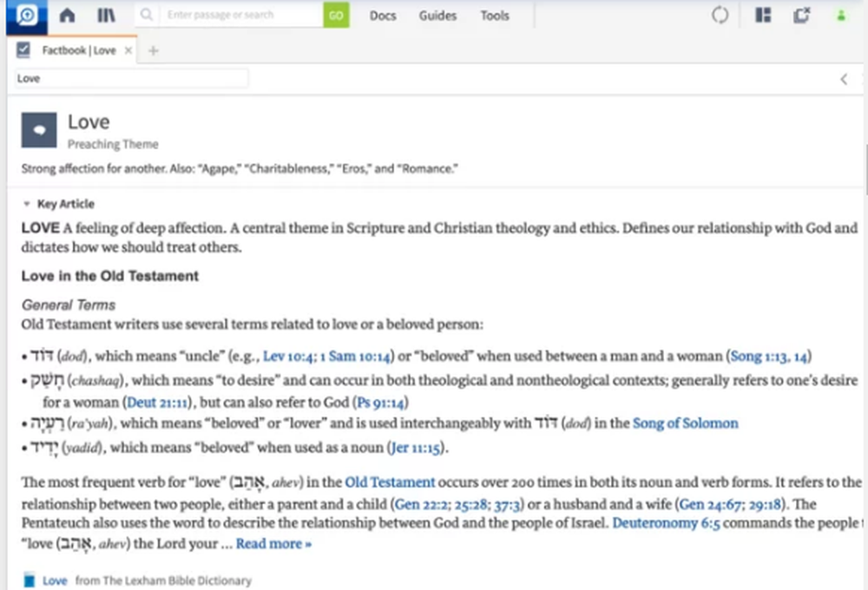
Task: Open the Deut 21:11 reference link
Action: tap(157, 403)
